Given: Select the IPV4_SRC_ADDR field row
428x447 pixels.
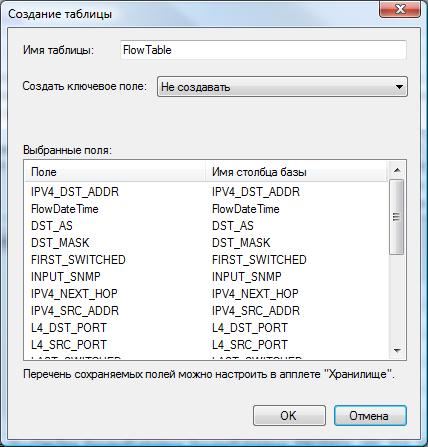Looking at the screenshot, I should [206, 311].
